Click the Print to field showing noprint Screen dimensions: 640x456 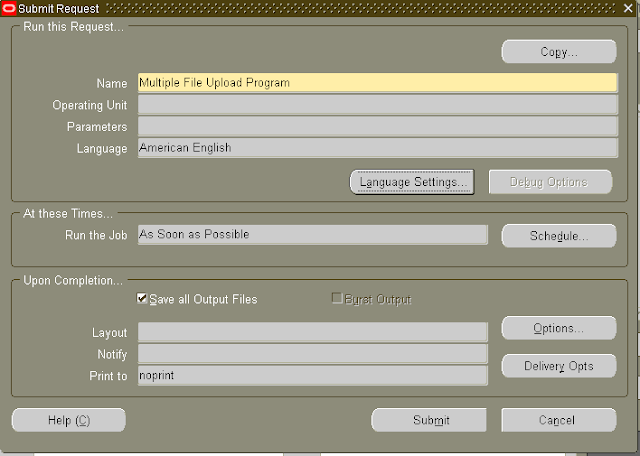click(313, 376)
